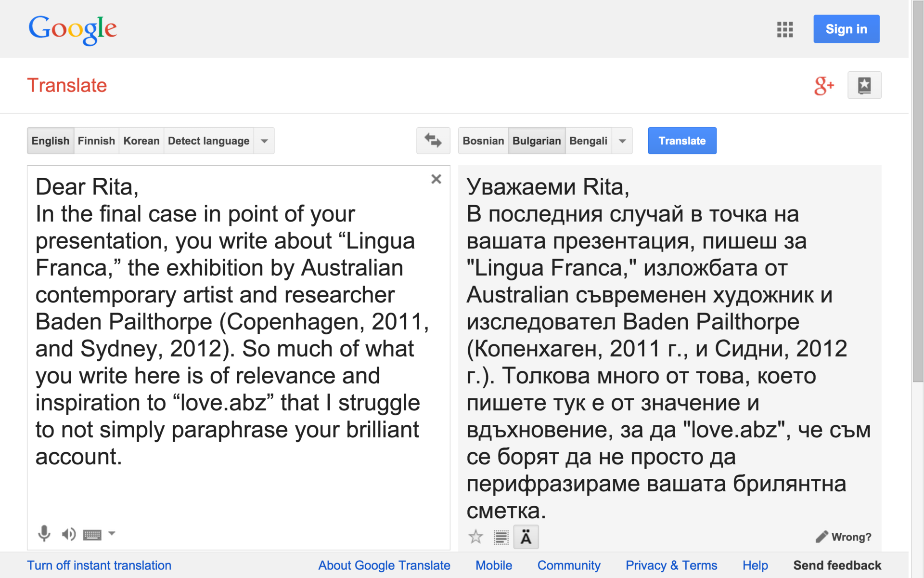Click Turn off instant translation link

tap(99, 565)
